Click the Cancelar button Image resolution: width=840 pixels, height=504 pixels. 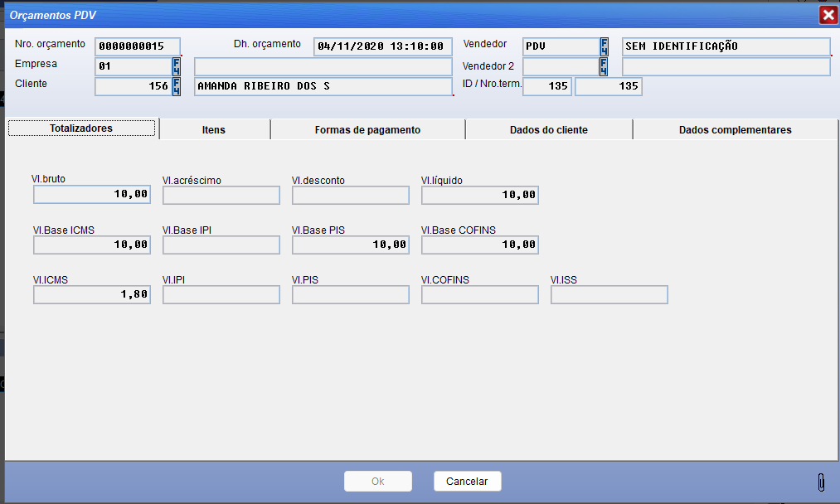467,481
